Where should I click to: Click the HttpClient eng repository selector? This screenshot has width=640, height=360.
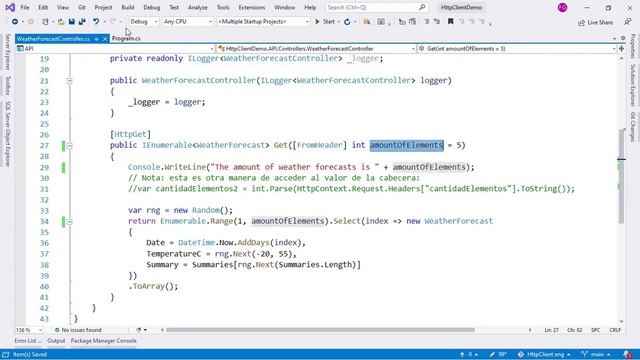tap(544, 354)
